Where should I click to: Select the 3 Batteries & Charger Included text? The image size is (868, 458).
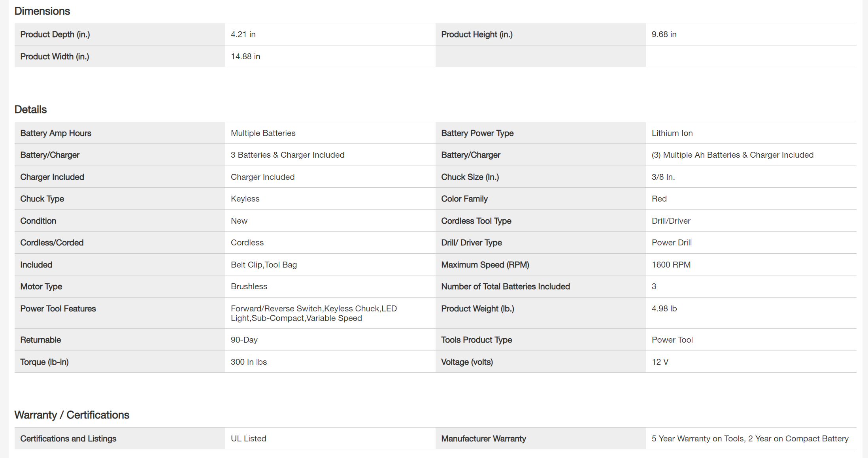click(x=287, y=155)
